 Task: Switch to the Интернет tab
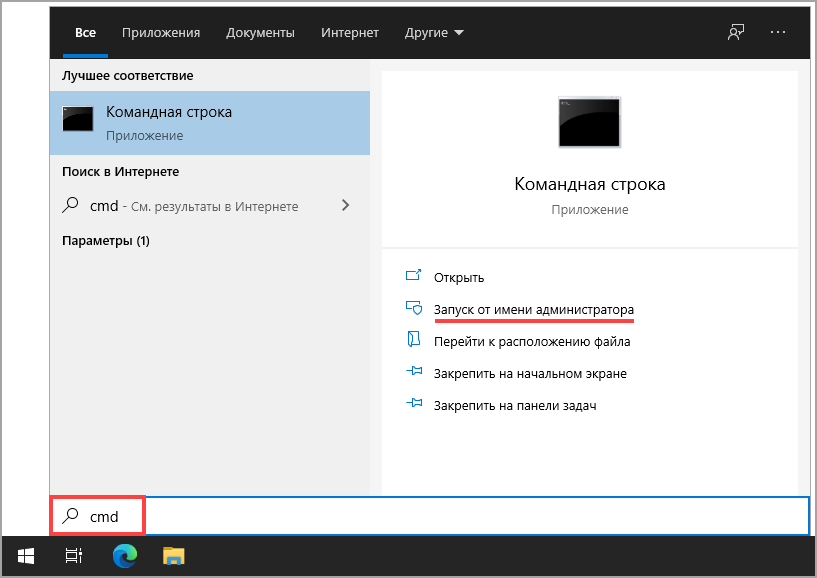coord(350,33)
